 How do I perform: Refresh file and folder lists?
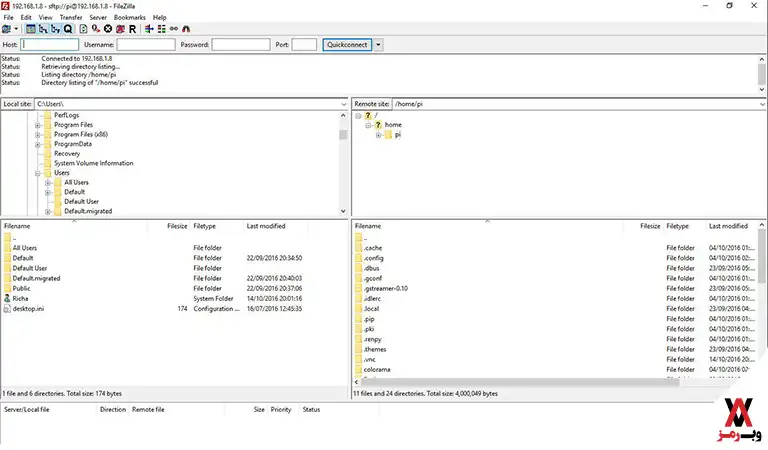click(x=83, y=29)
